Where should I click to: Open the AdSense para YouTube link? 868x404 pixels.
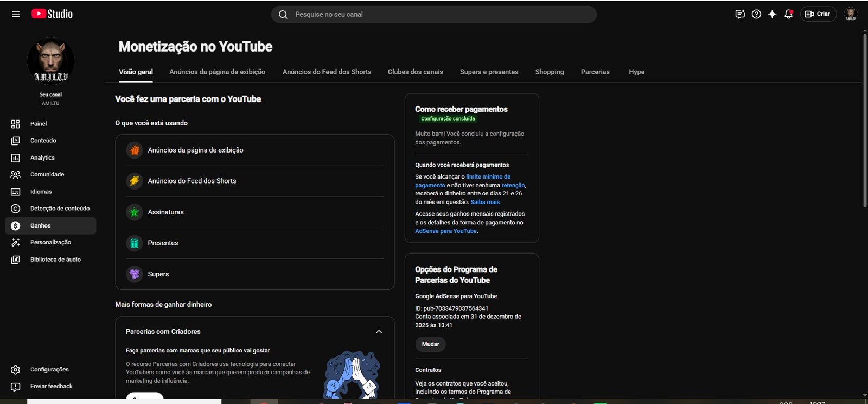[x=446, y=231]
